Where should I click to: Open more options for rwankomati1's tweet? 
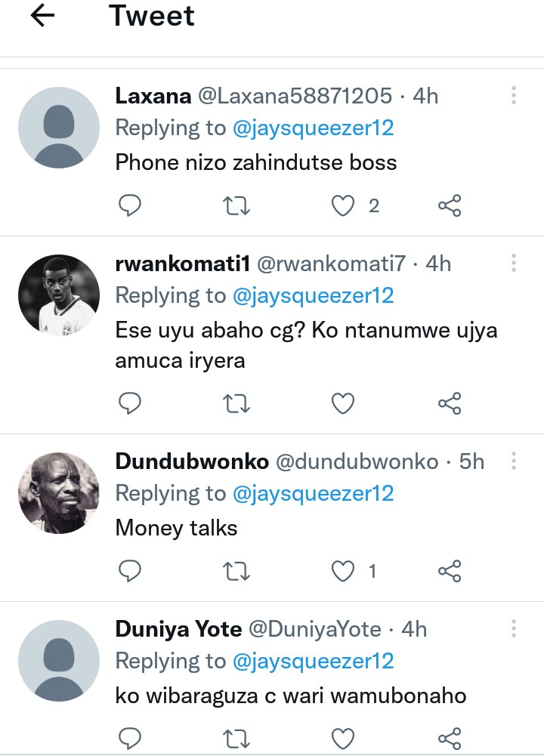coord(514,263)
